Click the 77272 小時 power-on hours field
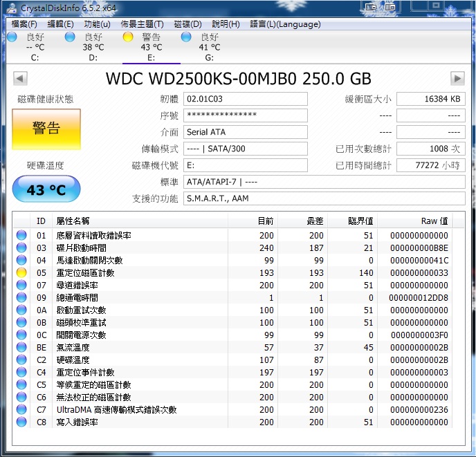Viewport: 476px width, 457px height. click(x=431, y=165)
